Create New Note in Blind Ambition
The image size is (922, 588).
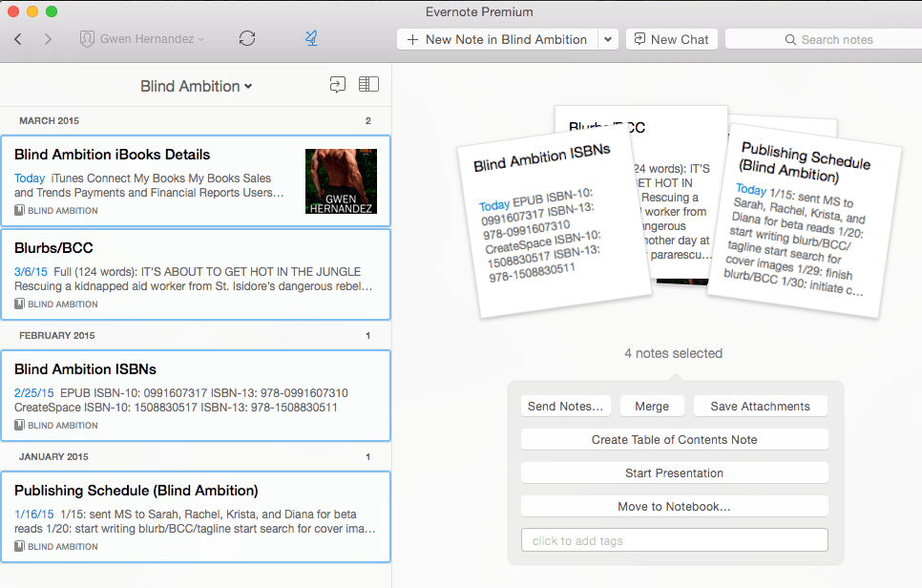[497, 39]
